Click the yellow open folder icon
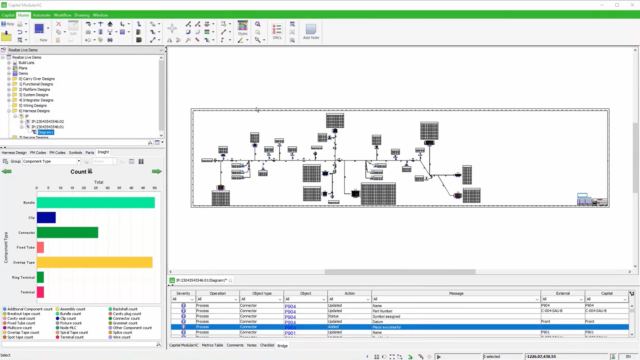640x360 pixels. point(6,36)
